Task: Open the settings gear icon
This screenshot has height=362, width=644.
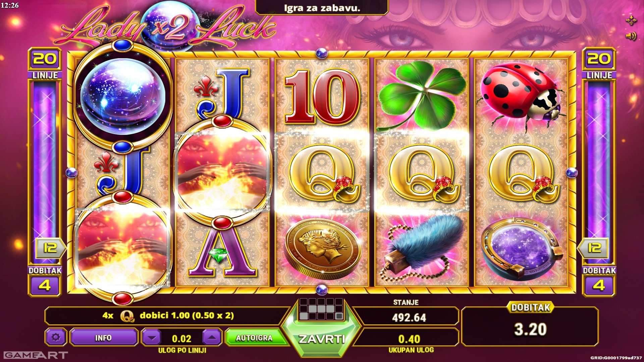Action: coord(56,337)
